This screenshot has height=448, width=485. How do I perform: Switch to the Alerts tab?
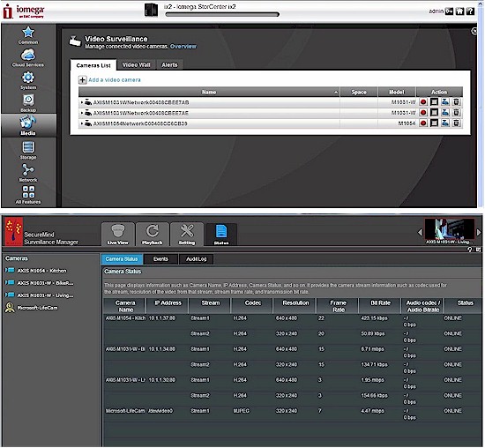click(x=169, y=65)
